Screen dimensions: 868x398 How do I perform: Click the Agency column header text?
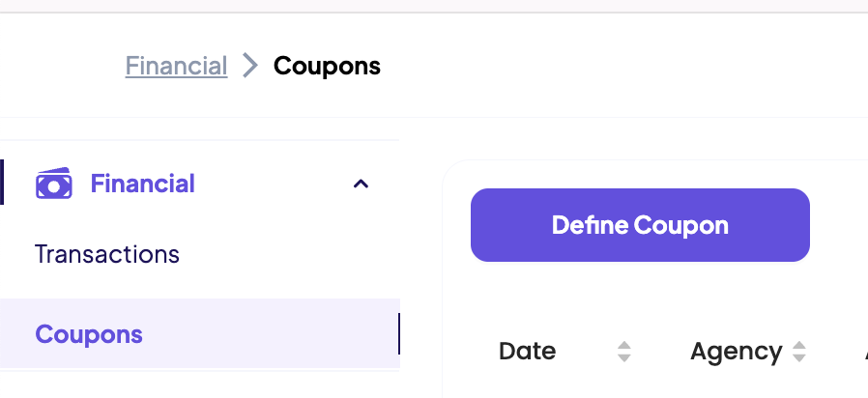pyautogui.click(x=736, y=352)
